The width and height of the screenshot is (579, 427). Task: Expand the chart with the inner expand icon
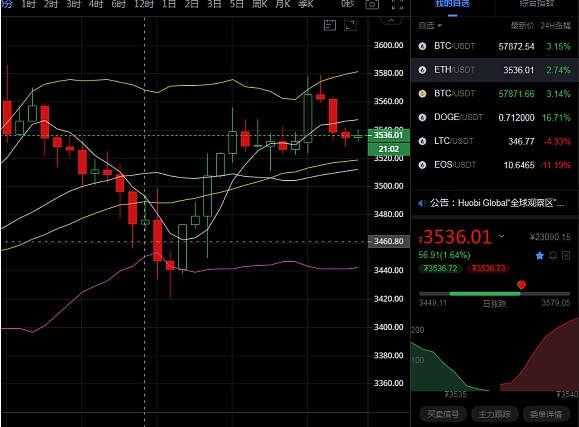pyautogui.click(x=350, y=25)
